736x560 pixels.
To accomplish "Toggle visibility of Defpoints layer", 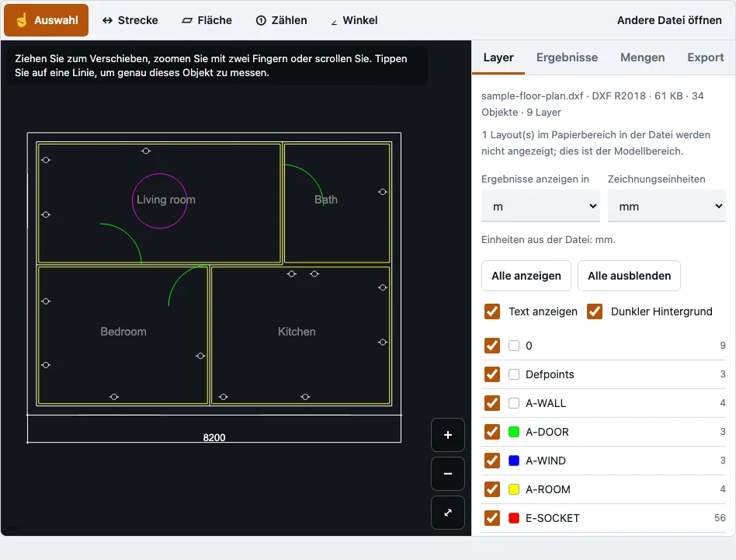I will 492,374.
